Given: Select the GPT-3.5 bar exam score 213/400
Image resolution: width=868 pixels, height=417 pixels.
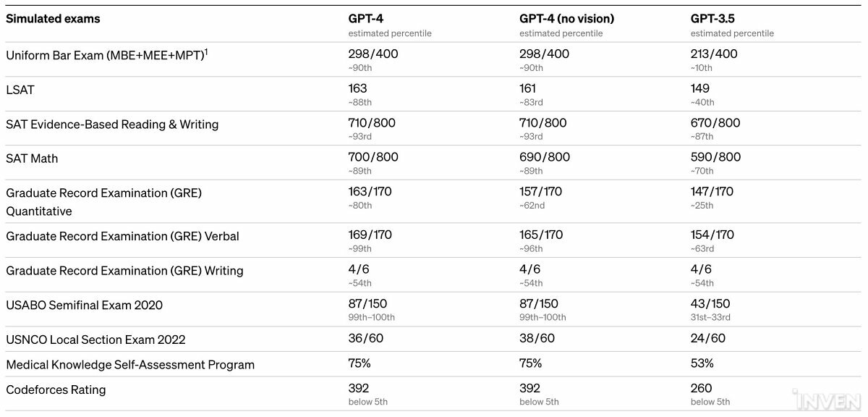Looking at the screenshot, I should coord(714,54).
